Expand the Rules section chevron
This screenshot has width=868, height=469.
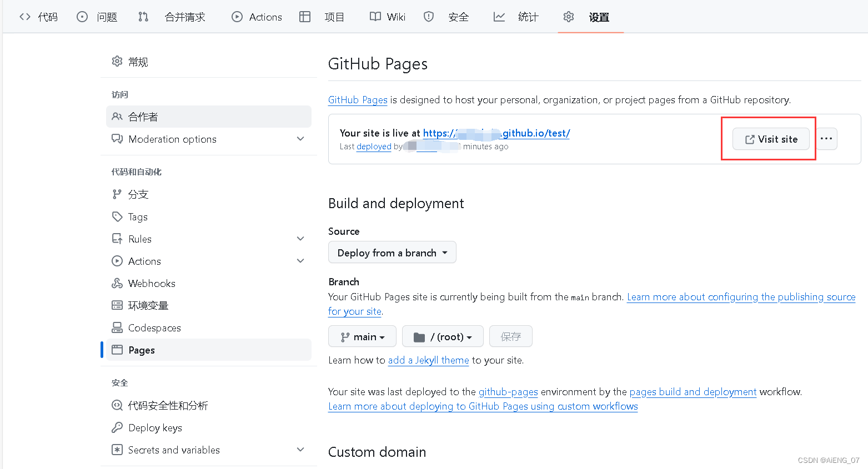[x=300, y=239]
